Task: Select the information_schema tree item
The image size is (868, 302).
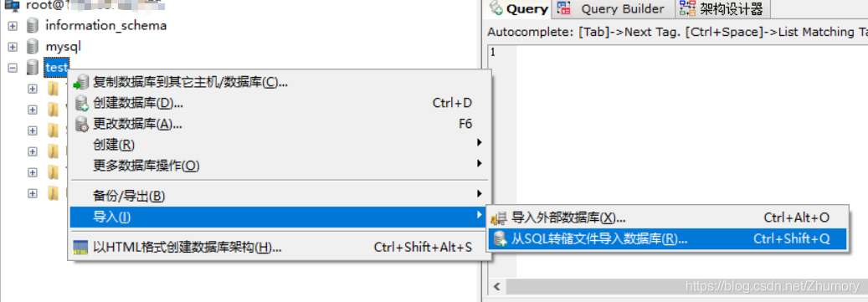Action: [105, 25]
